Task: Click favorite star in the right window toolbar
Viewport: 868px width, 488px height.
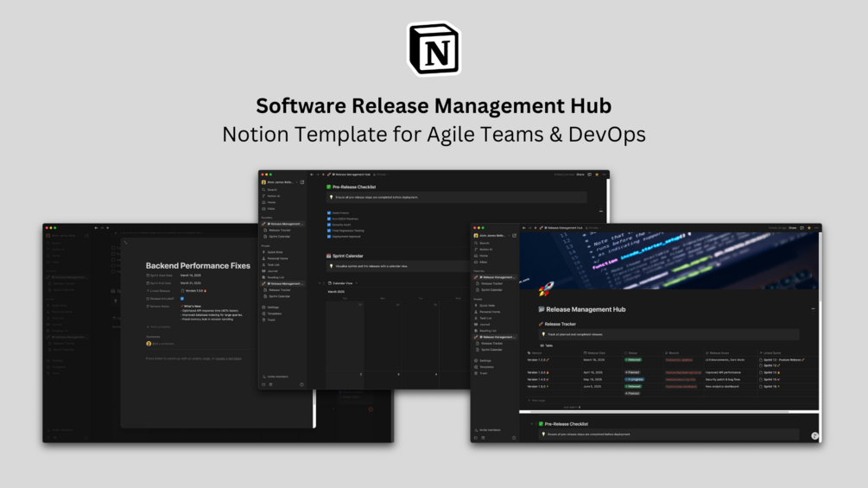Action: tap(808, 227)
